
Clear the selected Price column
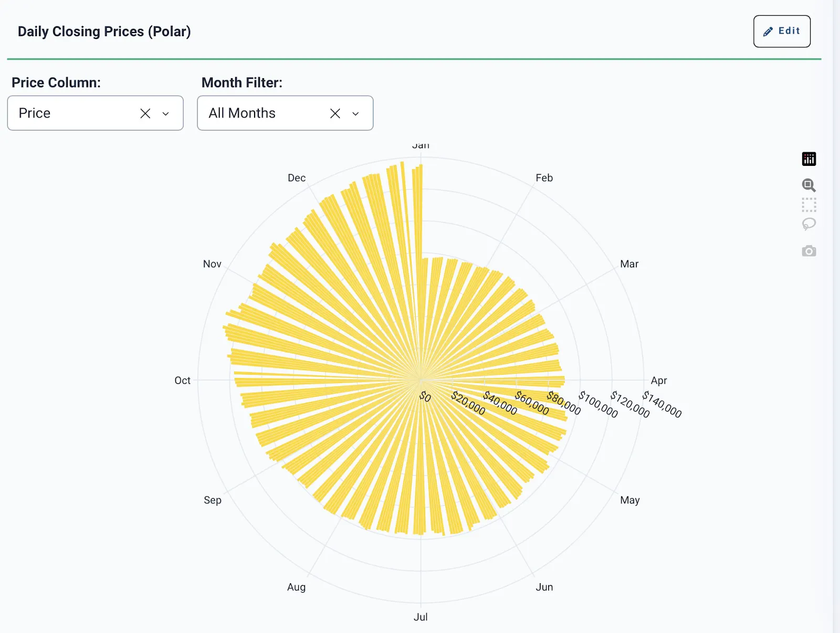point(145,113)
